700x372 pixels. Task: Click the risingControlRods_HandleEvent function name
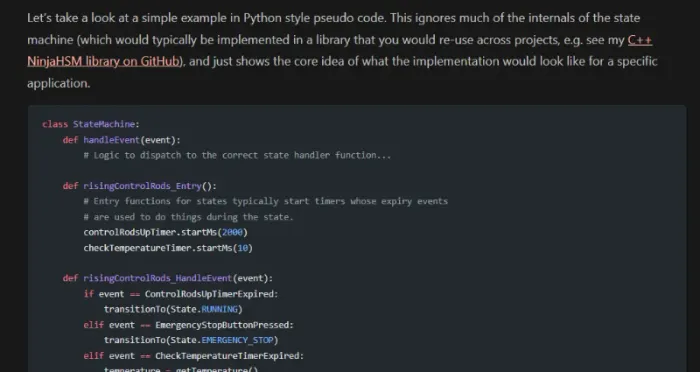click(x=158, y=278)
